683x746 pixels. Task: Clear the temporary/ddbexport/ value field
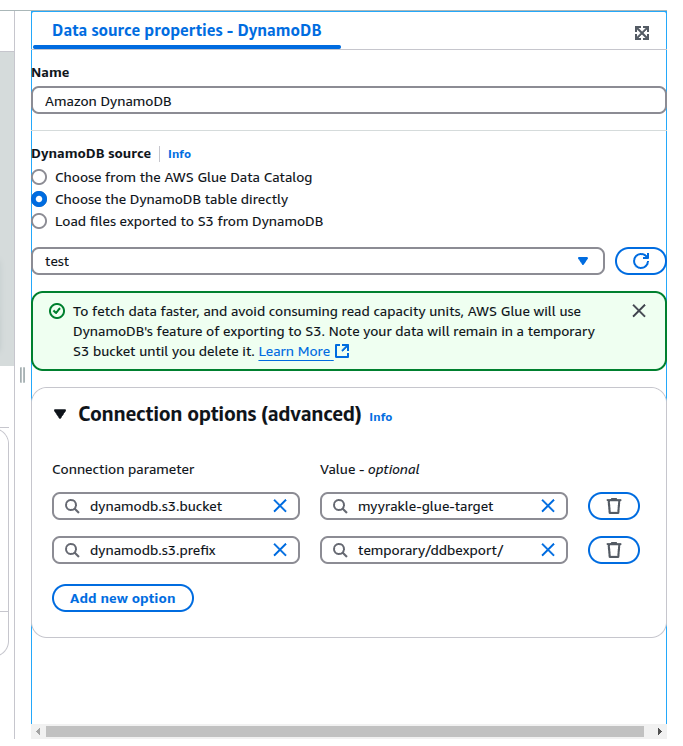[548, 550]
